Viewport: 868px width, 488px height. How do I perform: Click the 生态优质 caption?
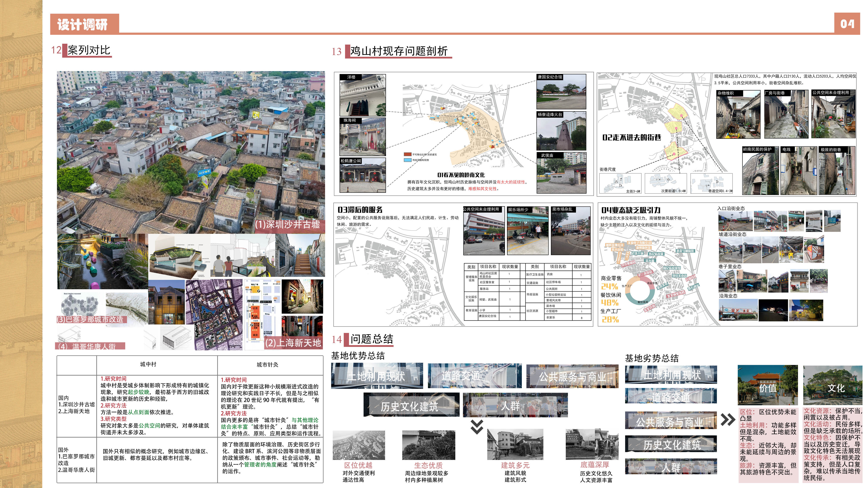pyautogui.click(x=428, y=465)
